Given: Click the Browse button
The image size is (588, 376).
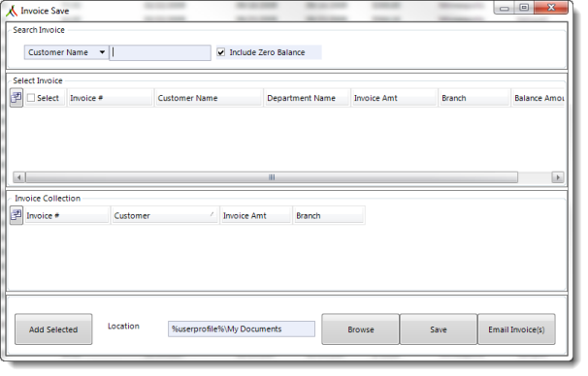Looking at the screenshot, I should tap(361, 329).
